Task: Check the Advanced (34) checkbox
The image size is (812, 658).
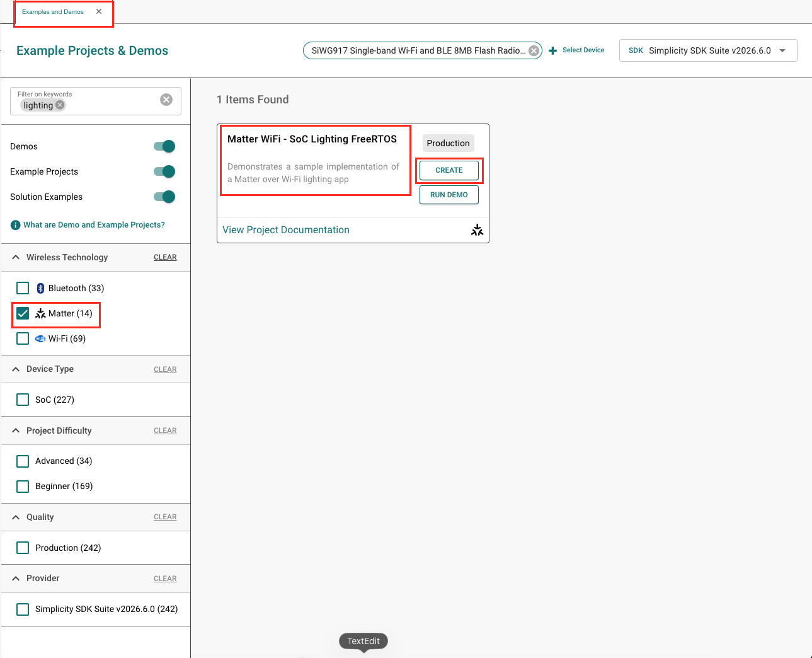Action: [x=23, y=461]
